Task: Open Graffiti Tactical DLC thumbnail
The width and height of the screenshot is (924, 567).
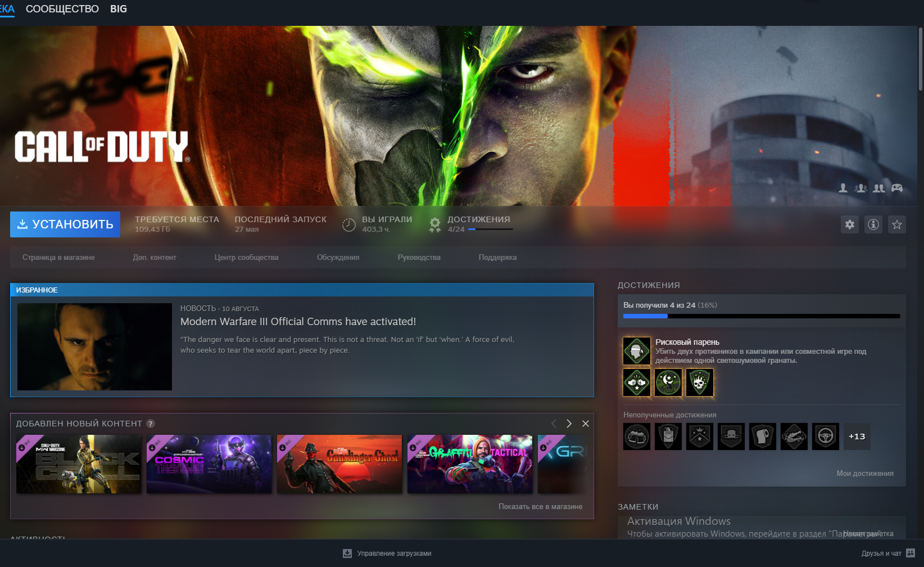Action: click(470, 464)
